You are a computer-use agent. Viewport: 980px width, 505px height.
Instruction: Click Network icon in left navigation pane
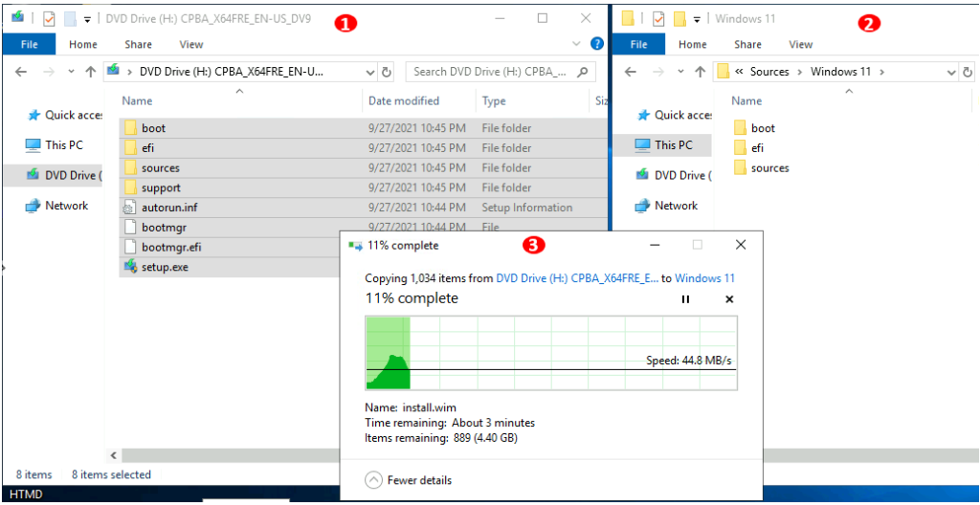click(33, 206)
